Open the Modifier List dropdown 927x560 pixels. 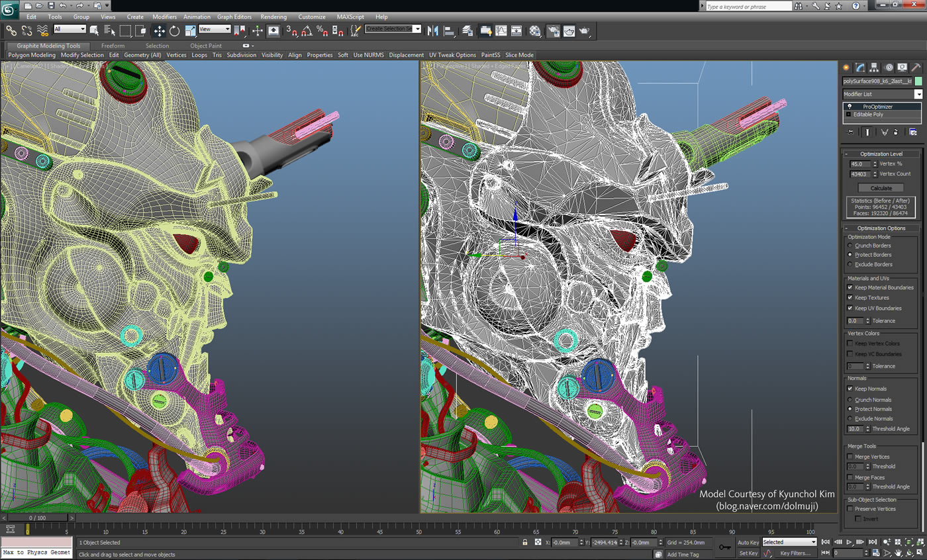[882, 94]
